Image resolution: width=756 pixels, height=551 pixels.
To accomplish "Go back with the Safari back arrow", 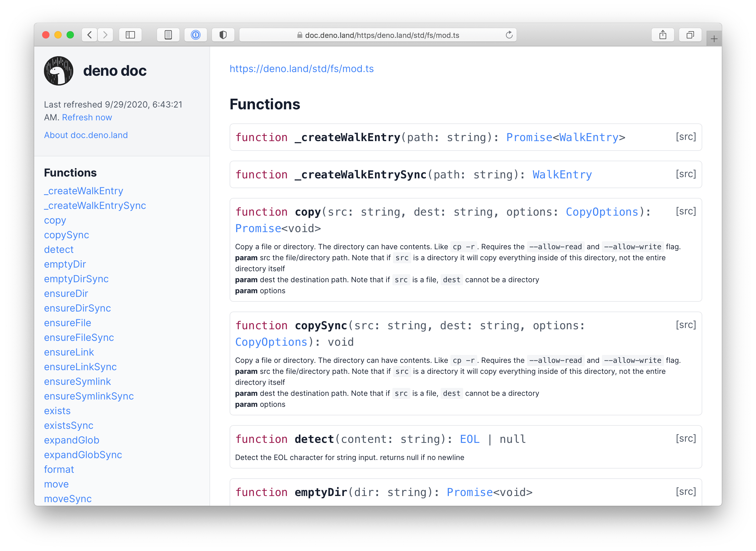I will pos(89,35).
